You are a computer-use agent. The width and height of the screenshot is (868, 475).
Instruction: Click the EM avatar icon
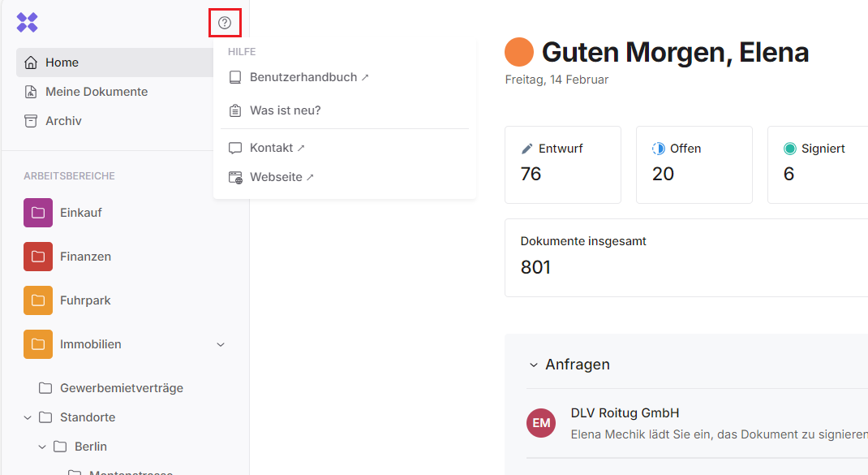click(x=541, y=423)
